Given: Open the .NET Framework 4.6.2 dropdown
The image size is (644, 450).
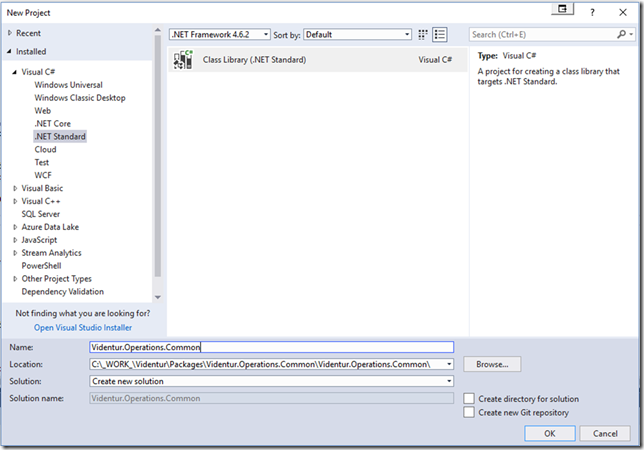Looking at the screenshot, I should 220,34.
